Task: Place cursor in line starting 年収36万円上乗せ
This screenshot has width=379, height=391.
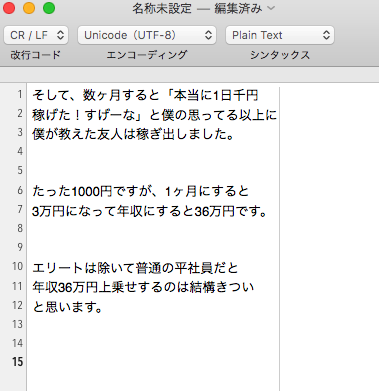Action: point(143,287)
